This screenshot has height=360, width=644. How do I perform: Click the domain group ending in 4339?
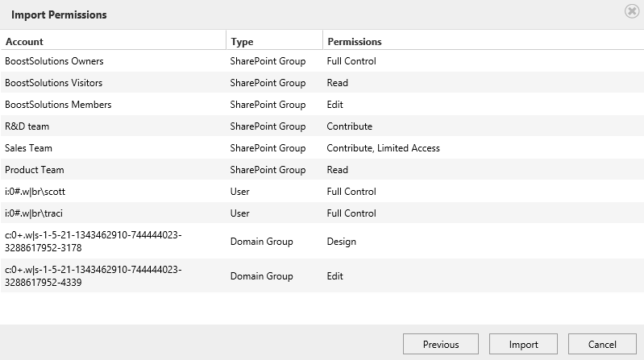click(x=93, y=276)
